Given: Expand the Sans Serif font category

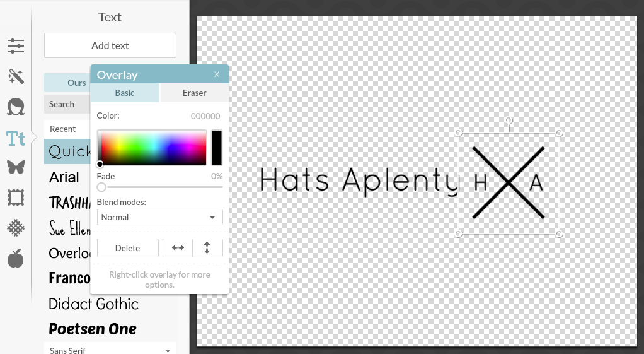Looking at the screenshot, I should pyautogui.click(x=110, y=350).
